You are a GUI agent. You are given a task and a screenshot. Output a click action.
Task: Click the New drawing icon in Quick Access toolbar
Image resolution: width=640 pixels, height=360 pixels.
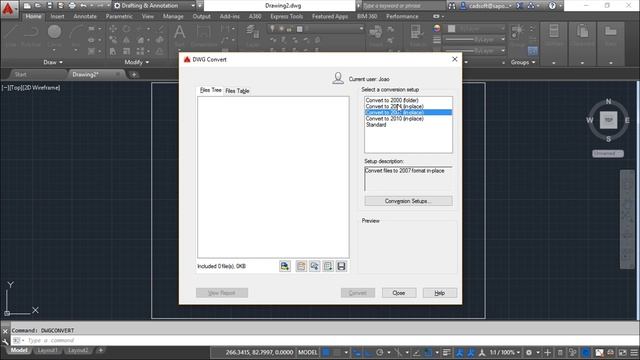(x=27, y=6)
